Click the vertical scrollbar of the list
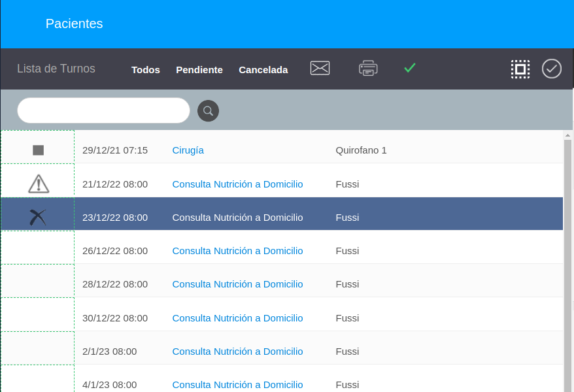This screenshot has height=392, width=574. 567,261
